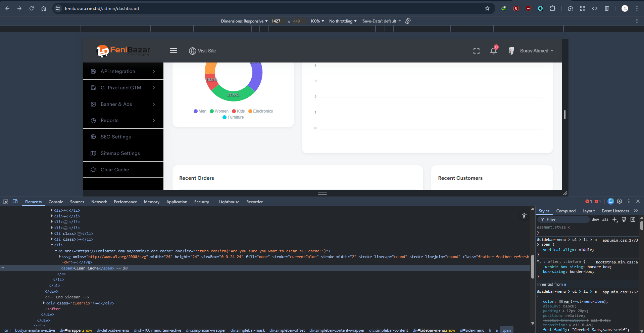Toggle the Furniture series in the chart legend
The width and height of the screenshot is (644, 333).
[233, 117]
